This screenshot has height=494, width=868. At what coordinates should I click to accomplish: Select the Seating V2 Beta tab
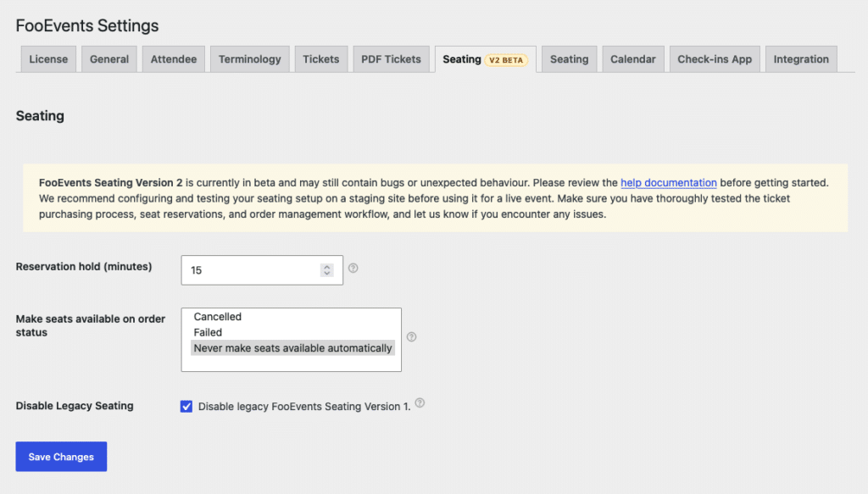point(486,59)
